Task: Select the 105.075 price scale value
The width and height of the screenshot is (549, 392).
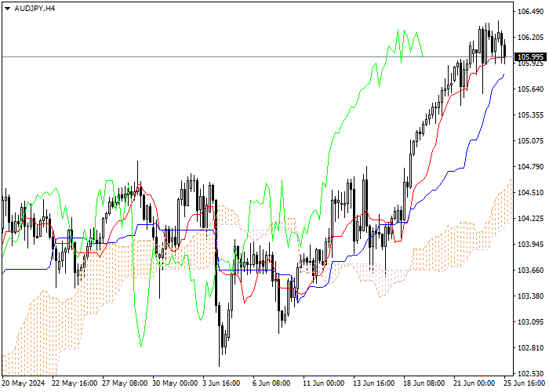Action: pyautogui.click(x=530, y=141)
